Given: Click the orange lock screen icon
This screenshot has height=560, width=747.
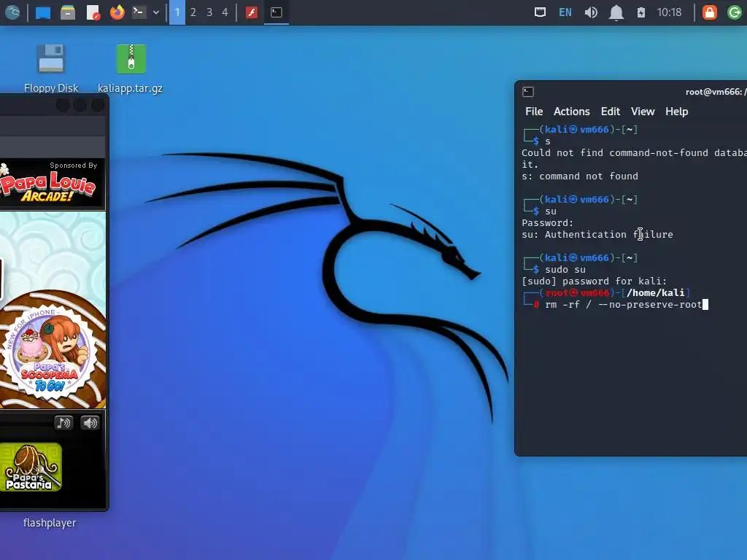Looking at the screenshot, I should [x=709, y=12].
